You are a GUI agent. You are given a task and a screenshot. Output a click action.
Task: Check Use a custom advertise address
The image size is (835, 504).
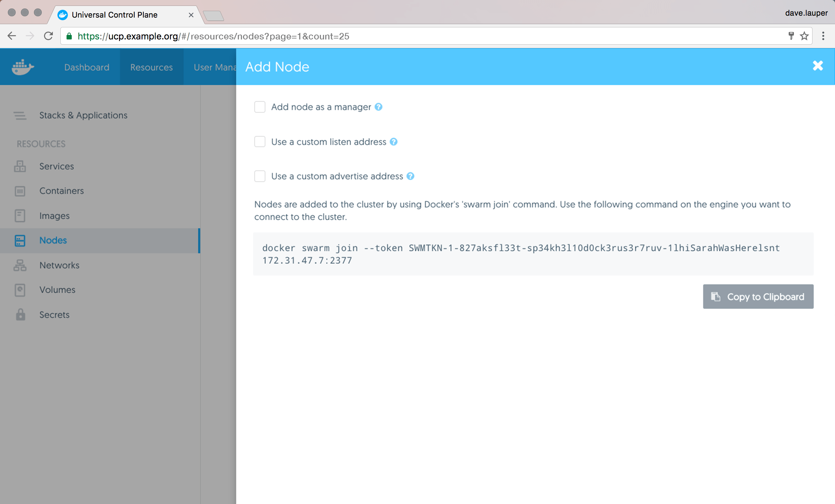[x=260, y=176]
